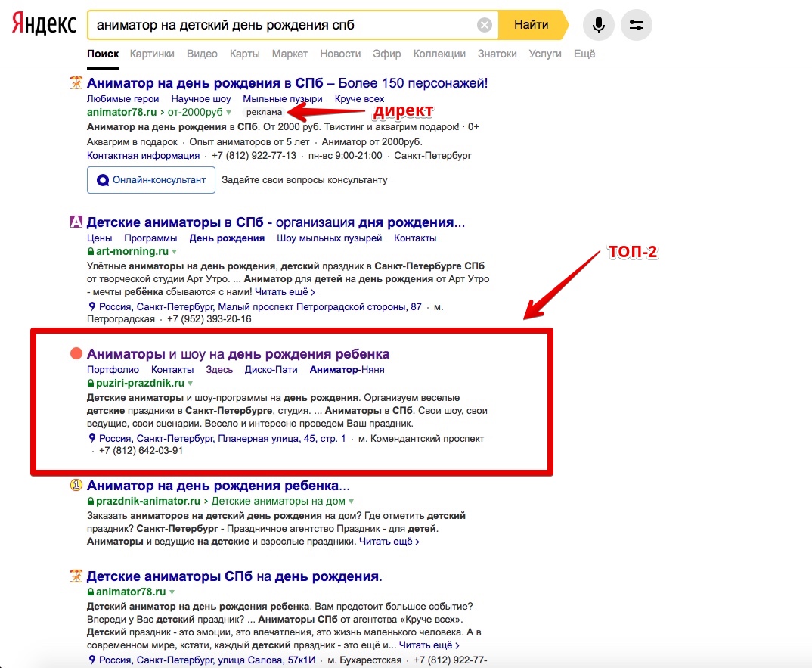Open the Эфир tab
812x668 pixels.
tap(387, 54)
